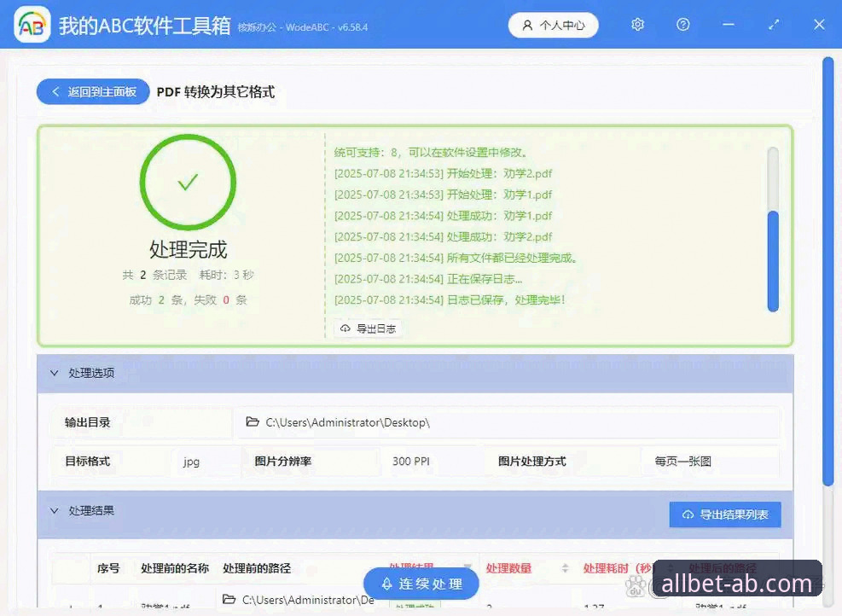Click the output path C:\Users\Administrator\Desktop\
The width and height of the screenshot is (842, 616).
pos(347,422)
